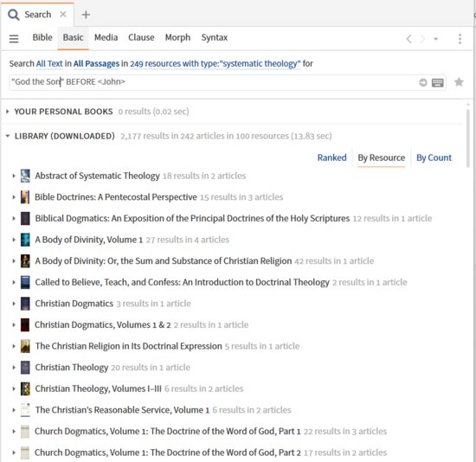The image size is (476, 462).
Task: Open a new tab with plus
Action: pos(86,15)
